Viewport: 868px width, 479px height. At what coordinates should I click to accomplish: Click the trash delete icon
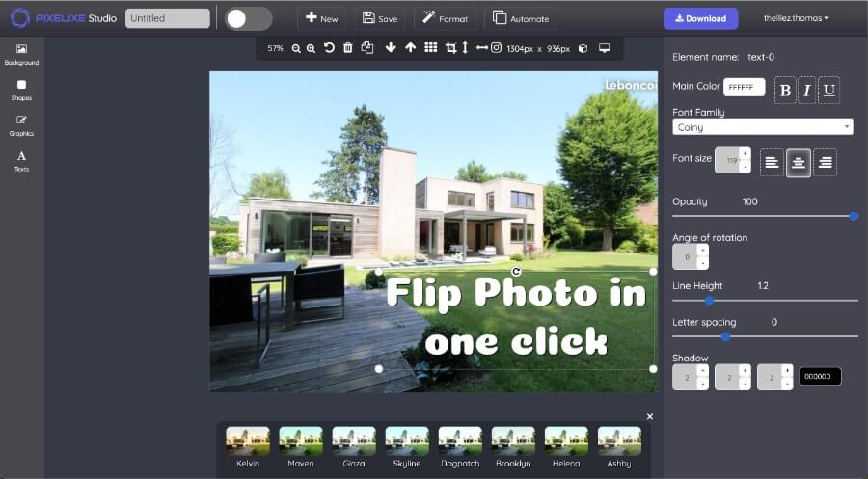coord(348,48)
